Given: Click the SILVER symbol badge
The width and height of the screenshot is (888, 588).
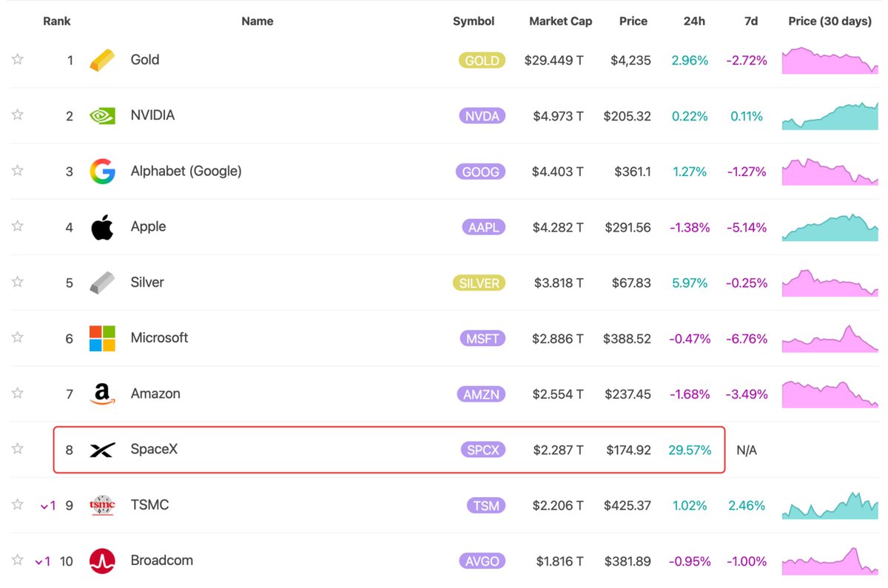Looking at the screenshot, I should tap(479, 283).
